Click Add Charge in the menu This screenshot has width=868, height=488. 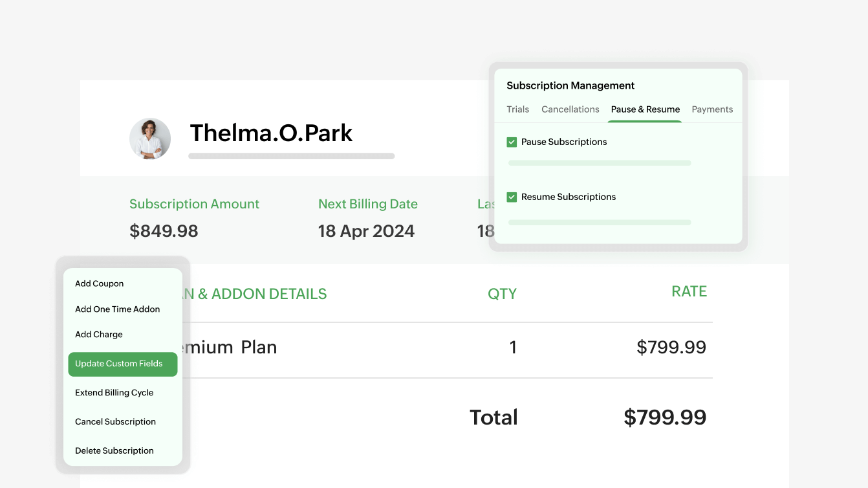click(x=98, y=335)
